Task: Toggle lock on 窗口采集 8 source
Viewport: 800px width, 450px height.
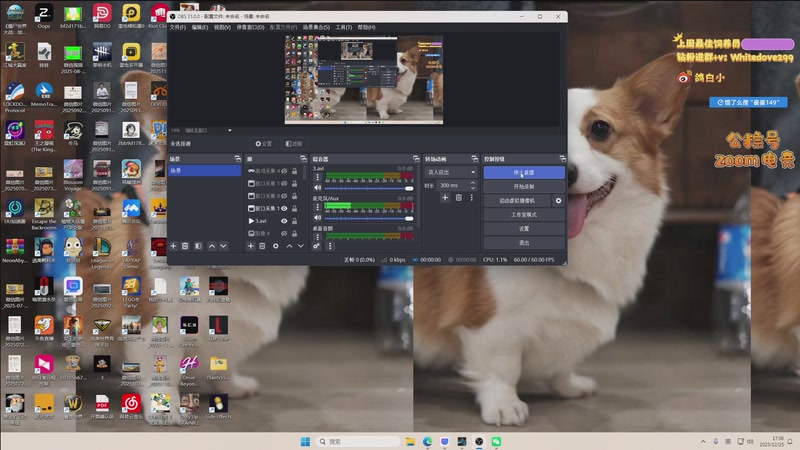Action: [294, 196]
